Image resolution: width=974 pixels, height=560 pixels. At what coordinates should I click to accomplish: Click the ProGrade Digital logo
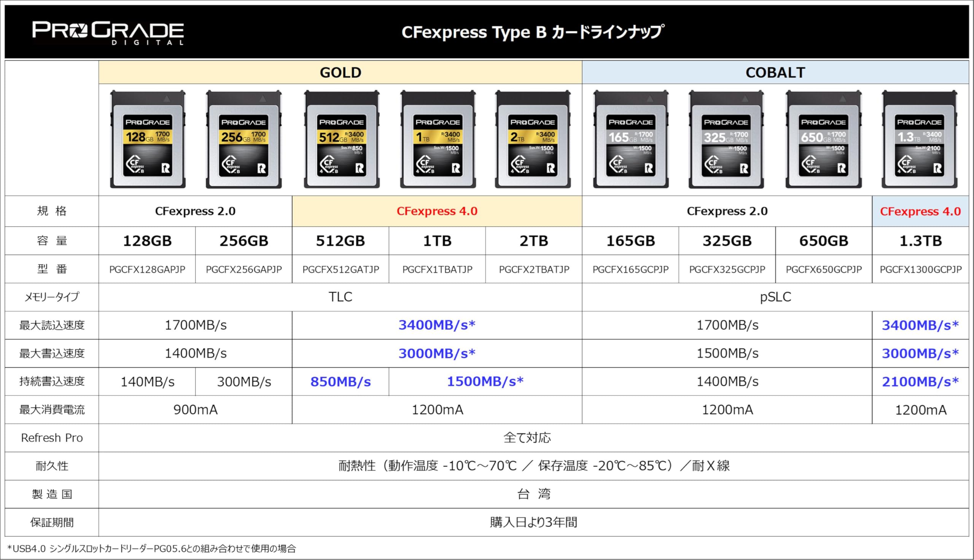point(108,33)
